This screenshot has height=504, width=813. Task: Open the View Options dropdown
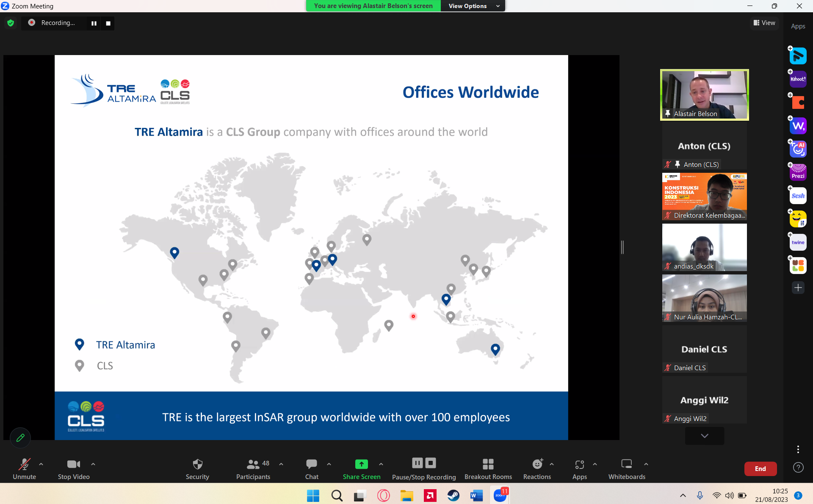point(473,6)
